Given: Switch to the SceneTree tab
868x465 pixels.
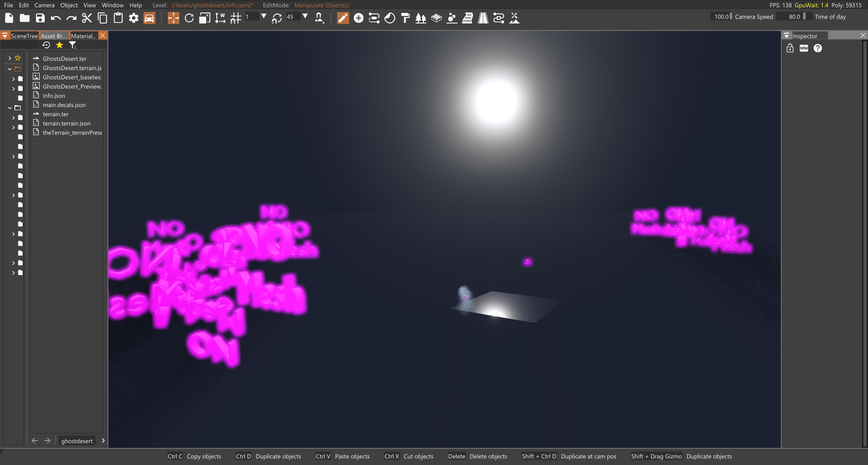Looking at the screenshot, I should 24,36.
